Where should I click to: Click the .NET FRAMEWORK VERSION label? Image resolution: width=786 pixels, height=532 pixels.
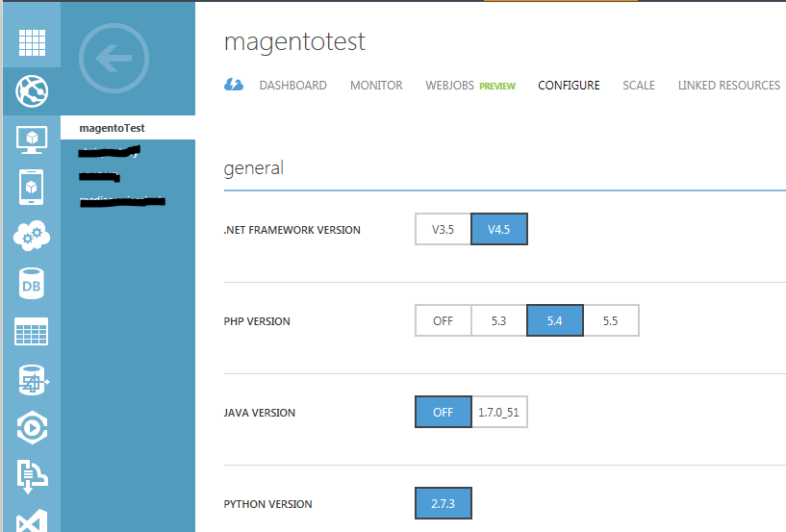292,230
